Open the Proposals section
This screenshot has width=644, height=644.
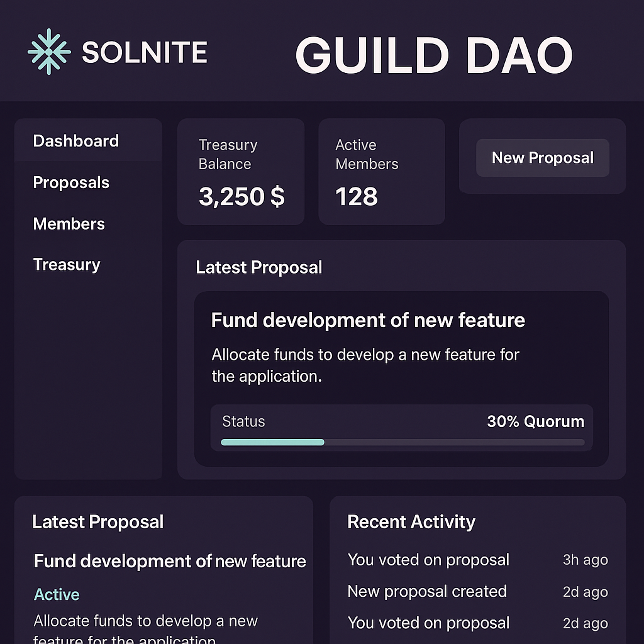pyautogui.click(x=71, y=183)
